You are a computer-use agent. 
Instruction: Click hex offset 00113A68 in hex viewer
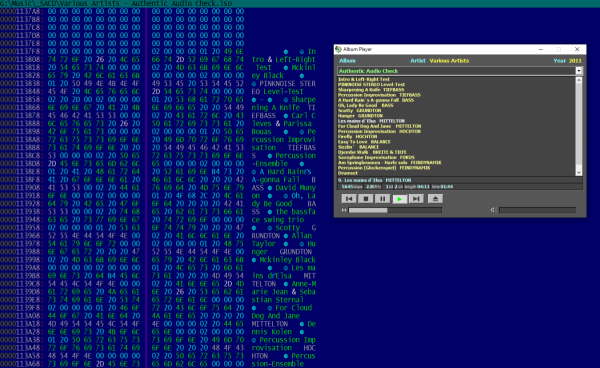pyautogui.click(x=21, y=364)
